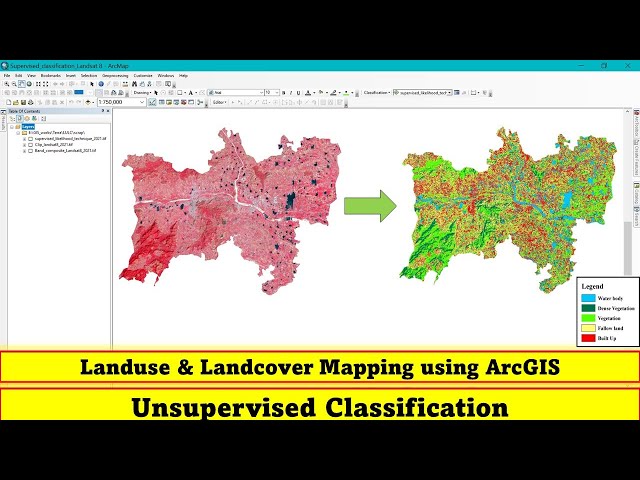Viewport: 640px width, 480px height.
Task: Click the Full Extent globe icon
Action: pos(29,84)
